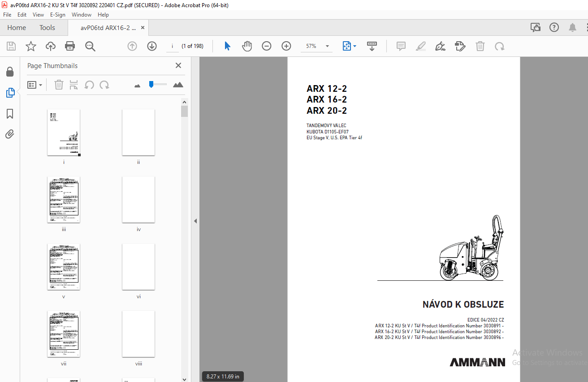588x382 pixels.
Task: Select page i thumbnail
Action: (x=64, y=133)
